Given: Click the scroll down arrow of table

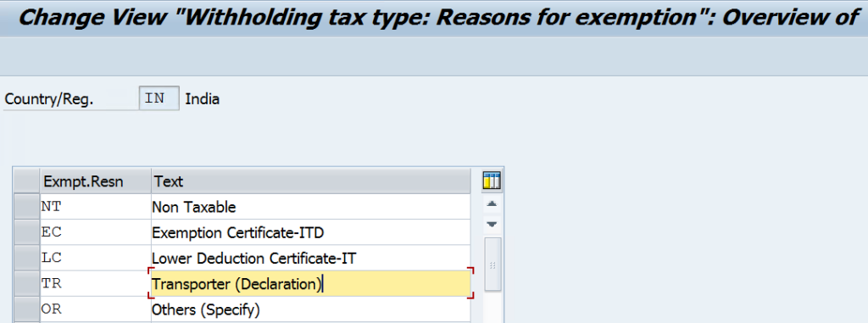Looking at the screenshot, I should click(492, 225).
